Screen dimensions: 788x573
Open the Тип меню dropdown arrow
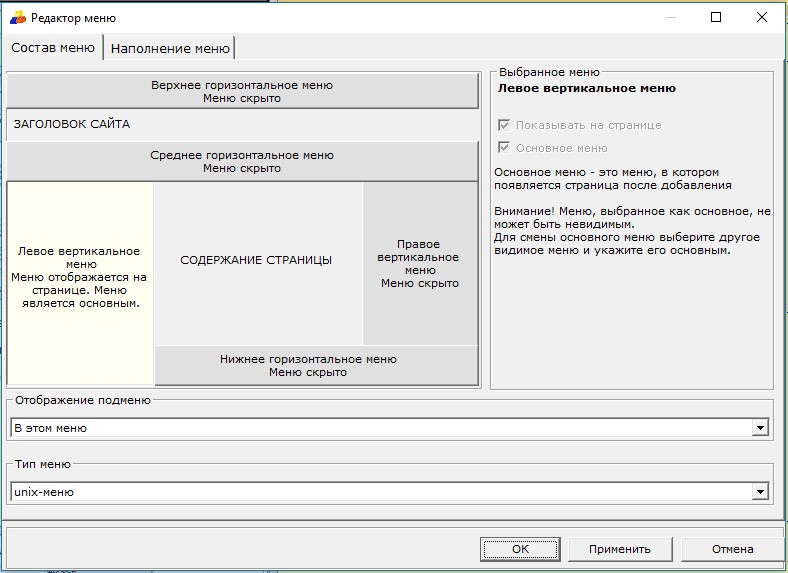point(760,492)
